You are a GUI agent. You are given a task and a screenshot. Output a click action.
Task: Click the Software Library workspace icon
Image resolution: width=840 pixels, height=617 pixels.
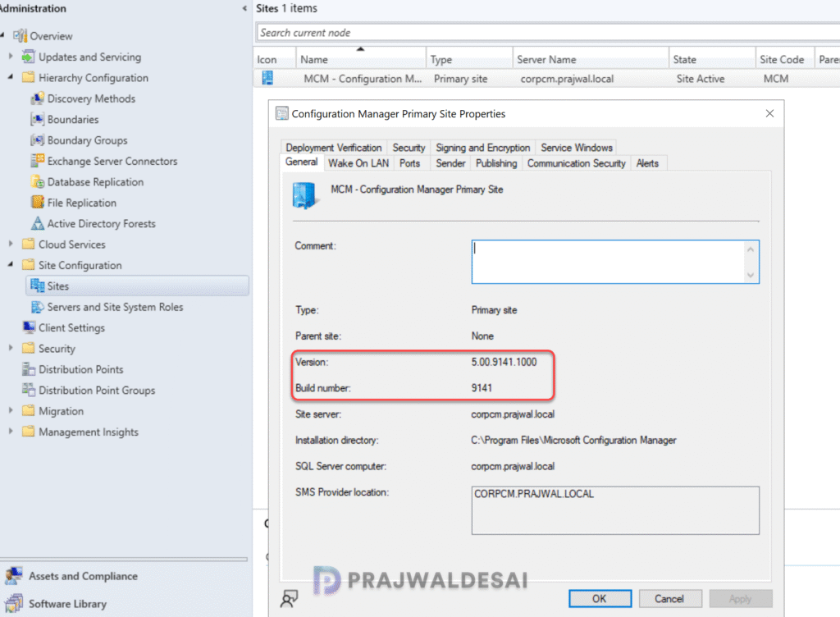pos(14,603)
